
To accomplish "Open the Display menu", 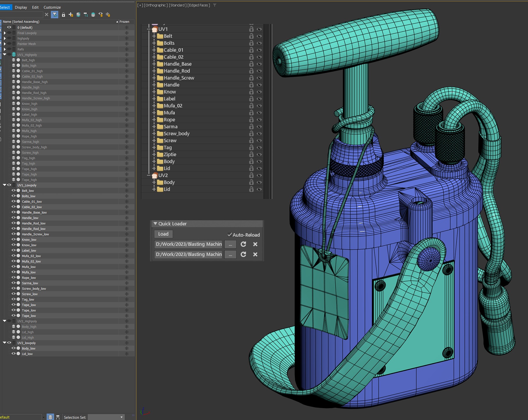I will 21,7.
